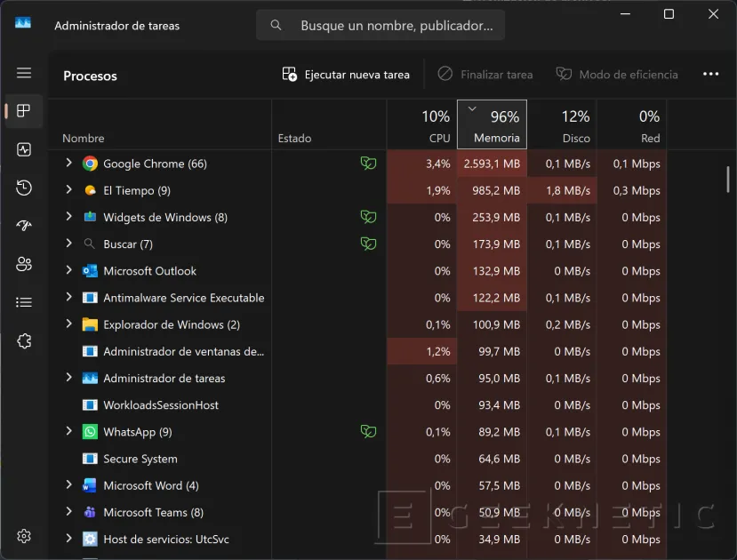Screen dimensions: 737x560
Task: Open the hamburger navigation menu
Action: [24, 73]
